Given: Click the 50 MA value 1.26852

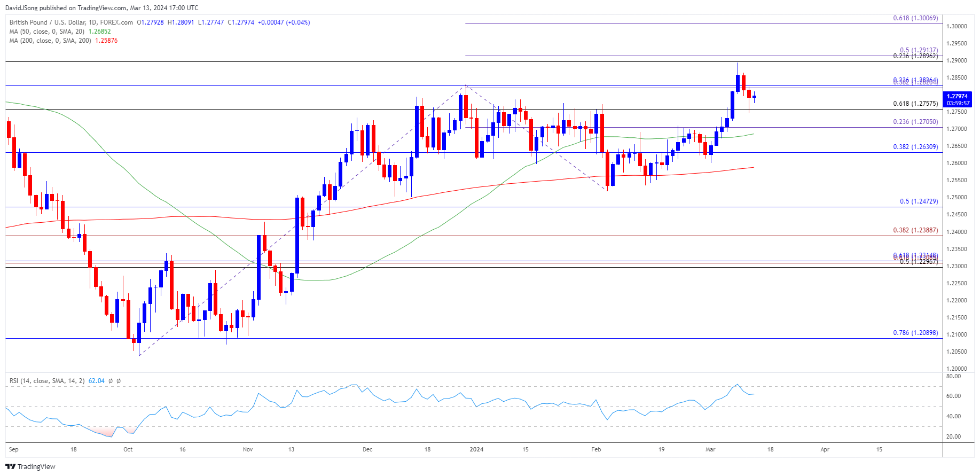Looking at the screenshot, I should pos(99,32).
